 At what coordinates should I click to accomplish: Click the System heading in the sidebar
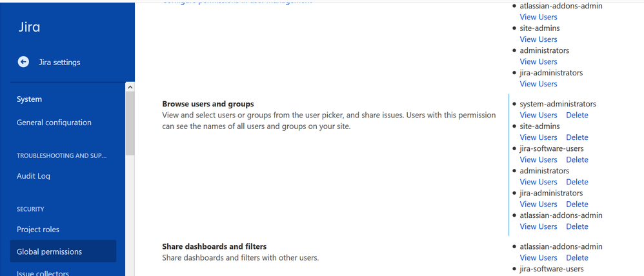click(29, 99)
